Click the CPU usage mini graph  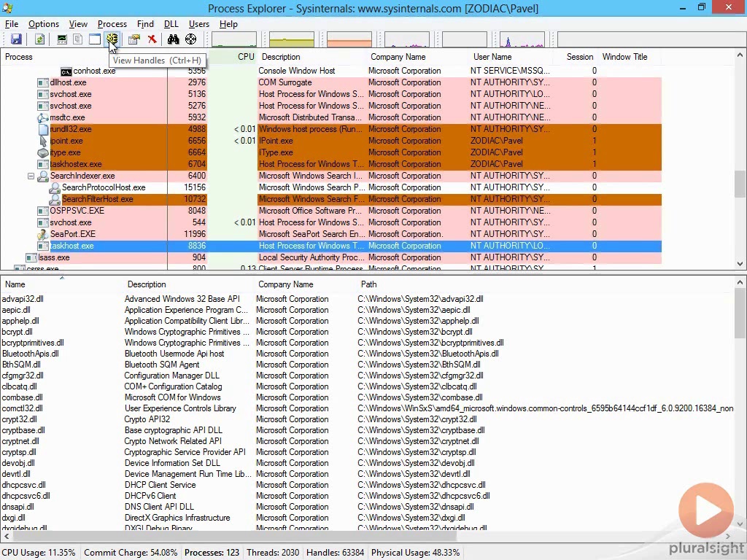[234, 39]
